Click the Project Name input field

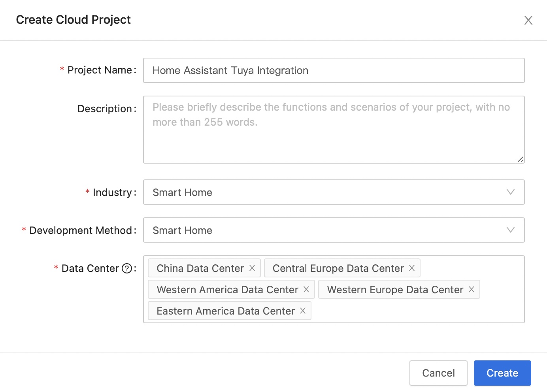tap(334, 70)
